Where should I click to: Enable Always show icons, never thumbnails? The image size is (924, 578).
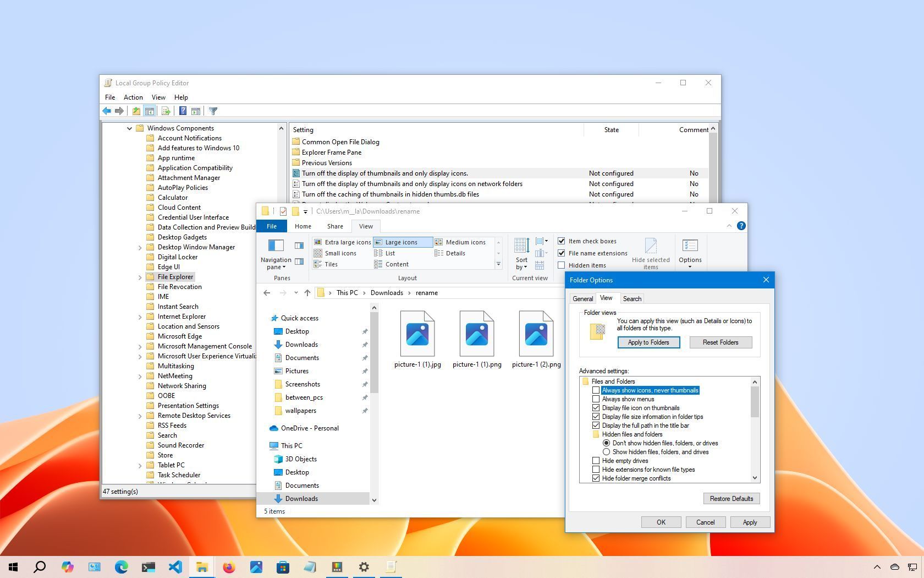pyautogui.click(x=596, y=390)
